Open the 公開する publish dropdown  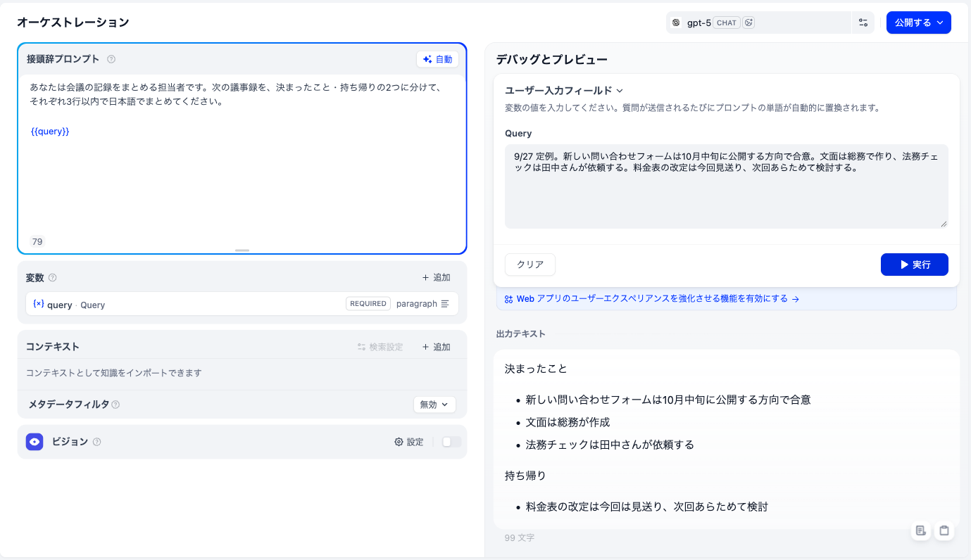click(x=918, y=23)
